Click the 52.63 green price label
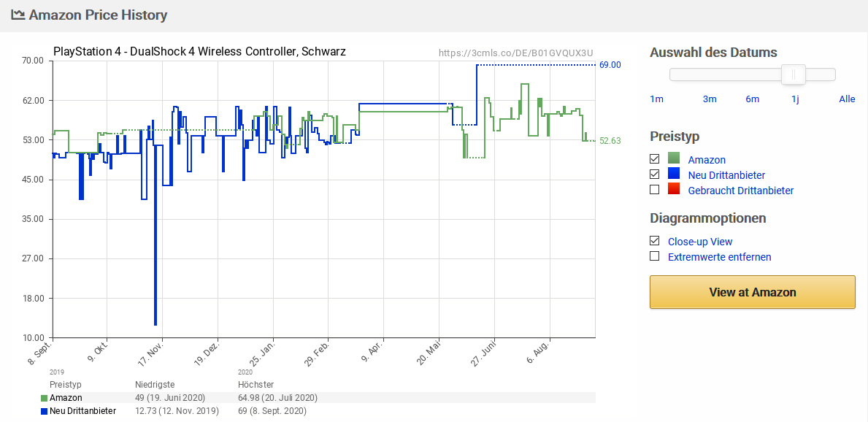Screen dimensions: 868x422 [610, 141]
